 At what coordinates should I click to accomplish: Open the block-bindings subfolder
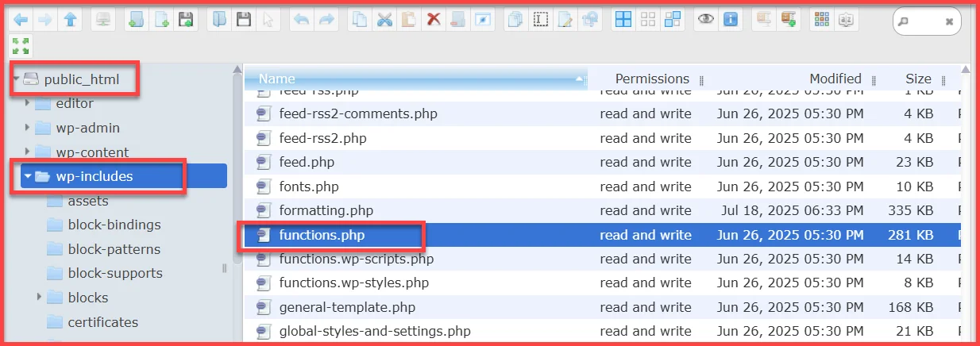coord(114,225)
